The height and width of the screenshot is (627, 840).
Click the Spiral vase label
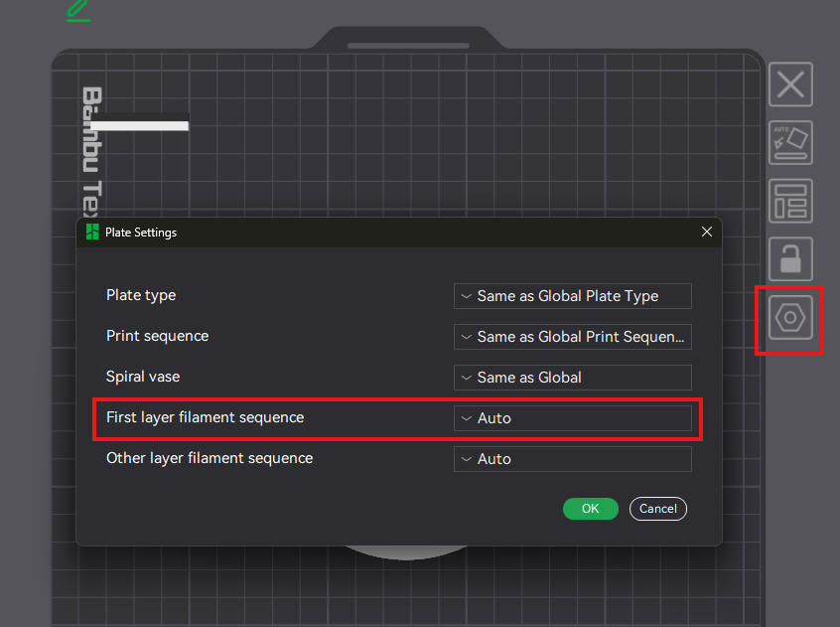point(143,378)
